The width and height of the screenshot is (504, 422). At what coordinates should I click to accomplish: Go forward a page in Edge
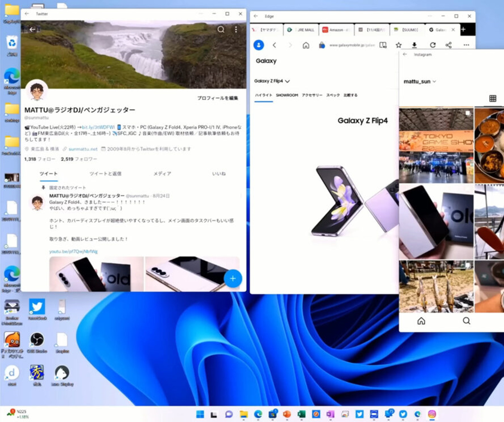point(290,45)
